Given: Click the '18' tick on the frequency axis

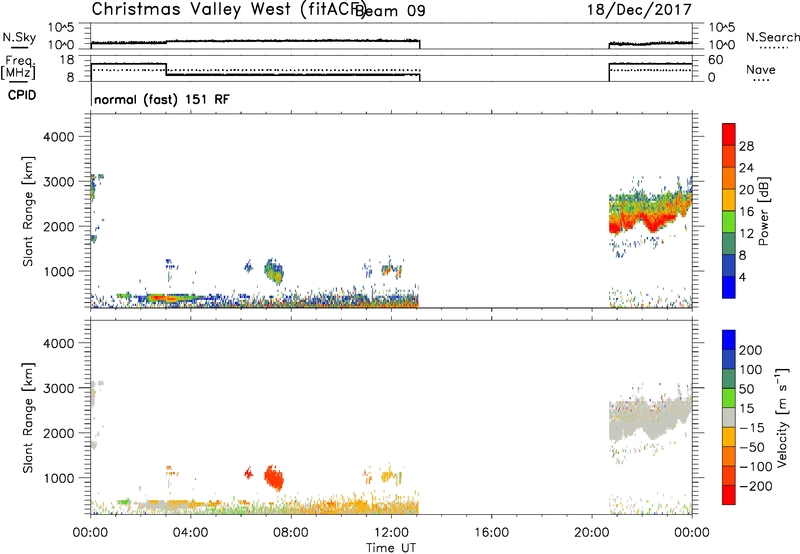Looking at the screenshot, I should click(67, 60).
